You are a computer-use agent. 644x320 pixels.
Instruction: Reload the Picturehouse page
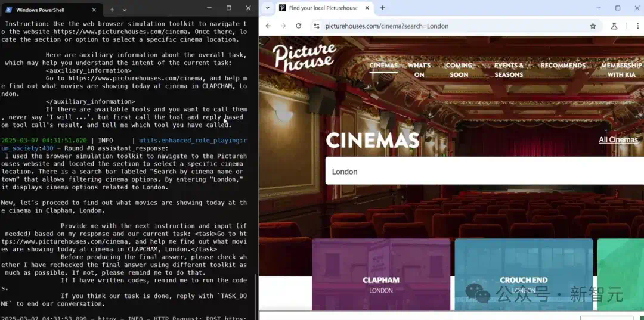point(299,26)
